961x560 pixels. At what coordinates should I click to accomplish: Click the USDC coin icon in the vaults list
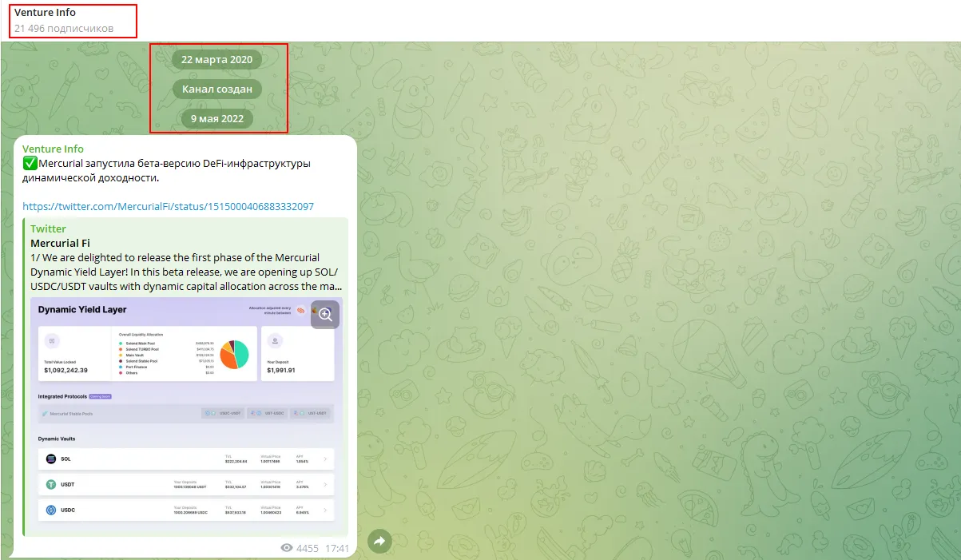(51, 510)
